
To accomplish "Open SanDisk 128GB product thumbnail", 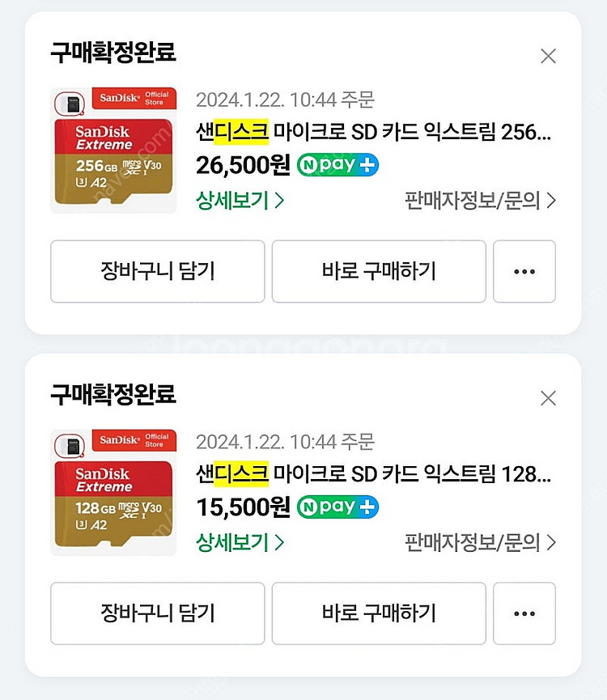I will pyautogui.click(x=113, y=492).
